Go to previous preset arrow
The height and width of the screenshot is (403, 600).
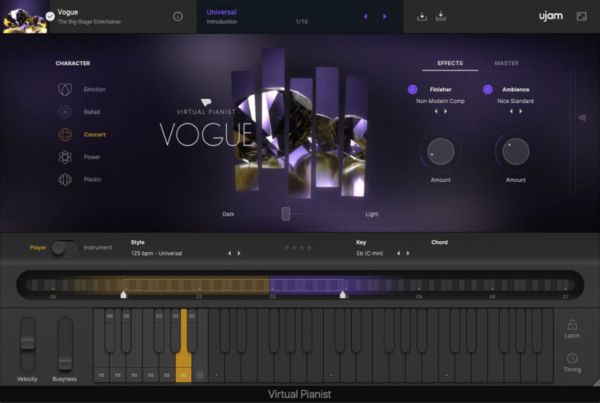click(x=365, y=16)
